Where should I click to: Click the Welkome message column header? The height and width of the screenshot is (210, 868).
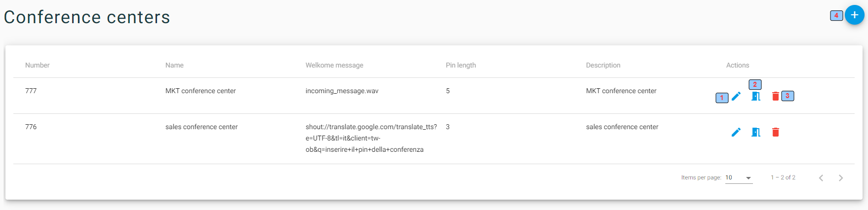(x=334, y=65)
